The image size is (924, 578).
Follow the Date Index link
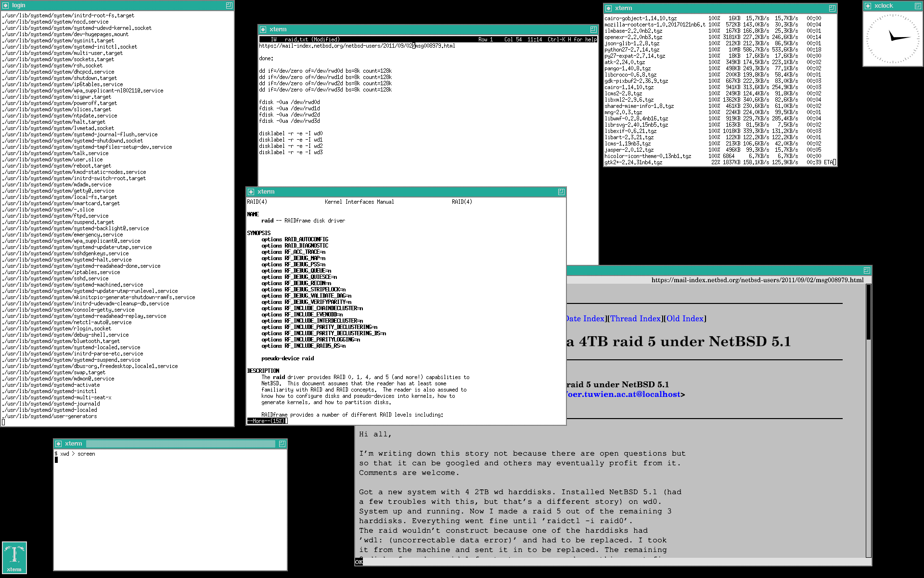point(585,318)
